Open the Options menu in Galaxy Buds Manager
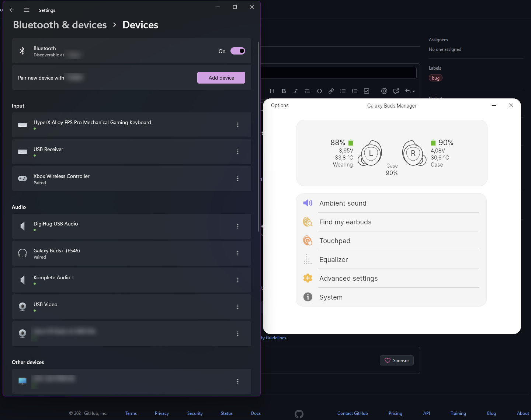 280,105
